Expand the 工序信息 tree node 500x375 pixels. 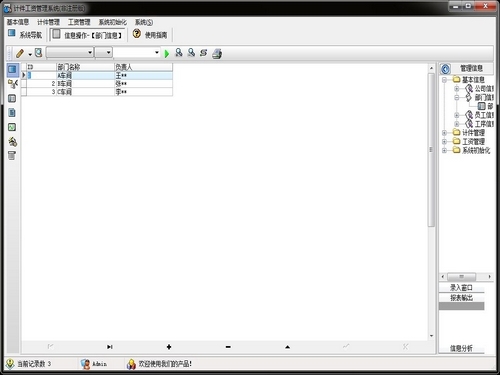tap(457, 124)
